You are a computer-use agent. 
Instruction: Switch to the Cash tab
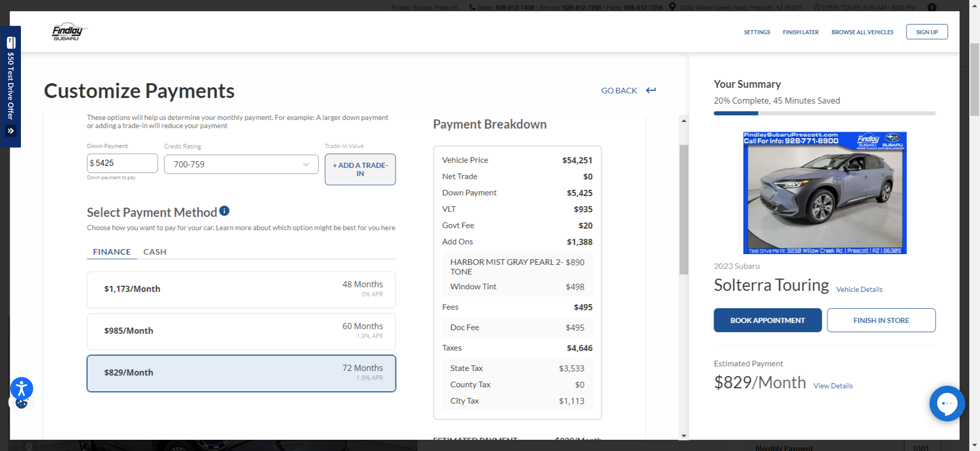[155, 252]
